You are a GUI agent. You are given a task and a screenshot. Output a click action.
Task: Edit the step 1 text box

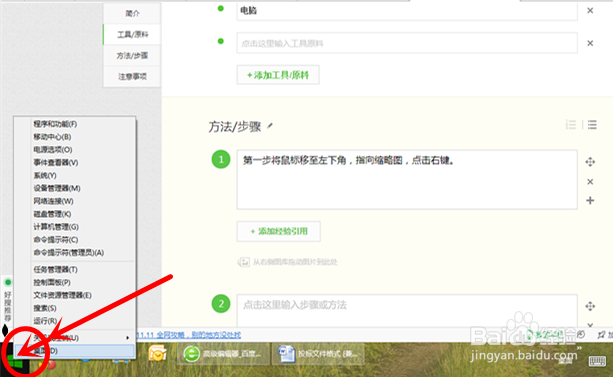[x=407, y=180]
